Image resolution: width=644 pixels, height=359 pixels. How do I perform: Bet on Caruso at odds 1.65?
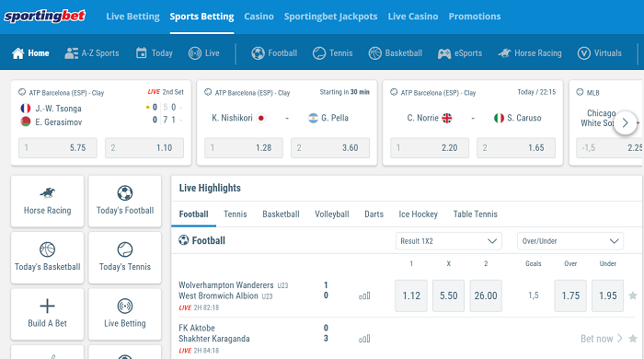pyautogui.click(x=516, y=148)
